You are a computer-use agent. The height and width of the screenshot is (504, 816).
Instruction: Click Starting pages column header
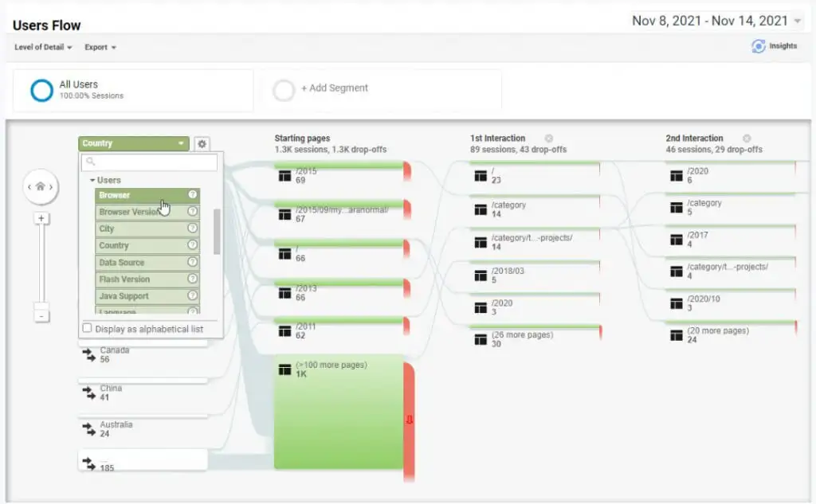(x=302, y=138)
